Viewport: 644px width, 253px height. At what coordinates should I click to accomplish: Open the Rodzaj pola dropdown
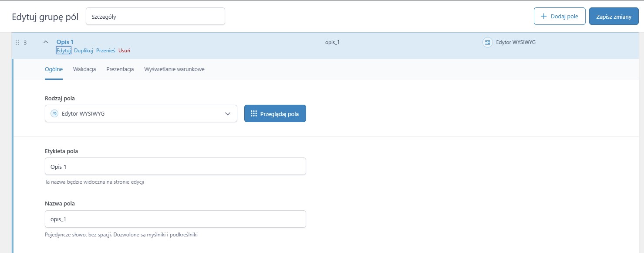(x=141, y=113)
